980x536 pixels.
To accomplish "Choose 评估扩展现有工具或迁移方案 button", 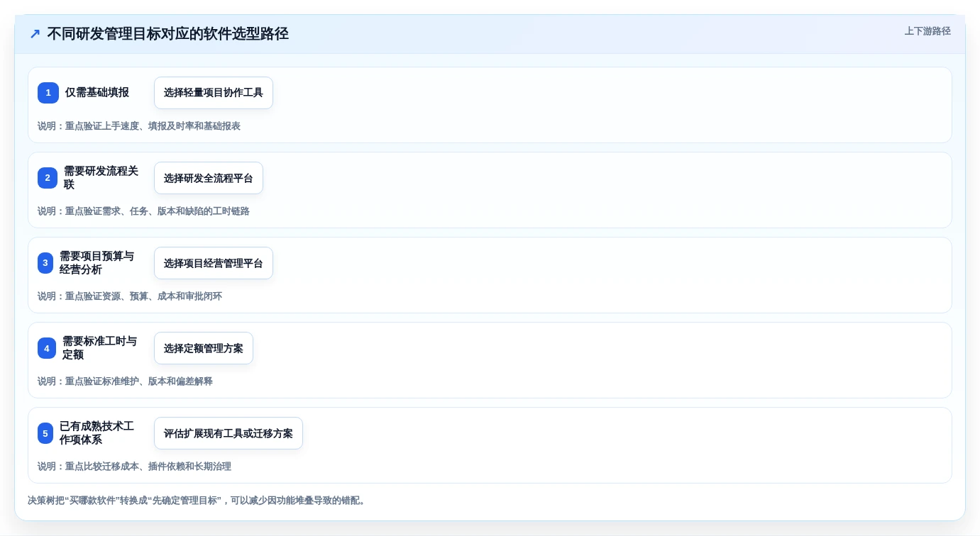I will pos(229,433).
